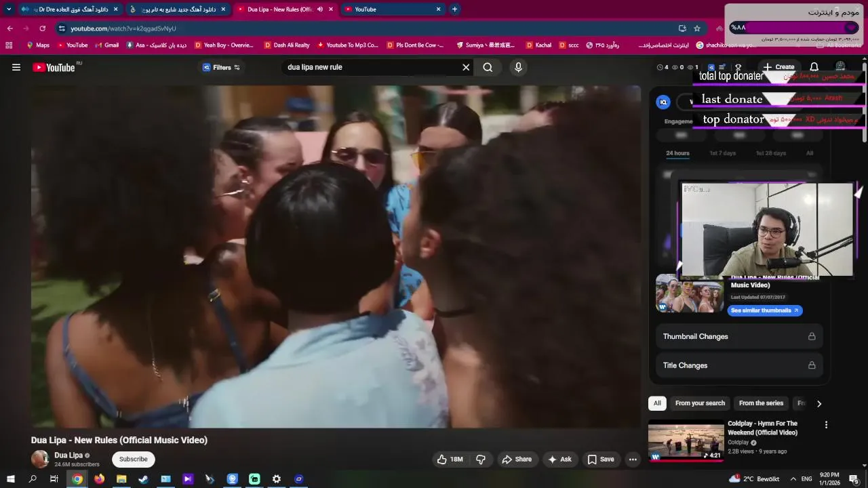The height and width of the screenshot is (488, 868).
Task: Click the Ask button
Action: click(560, 459)
